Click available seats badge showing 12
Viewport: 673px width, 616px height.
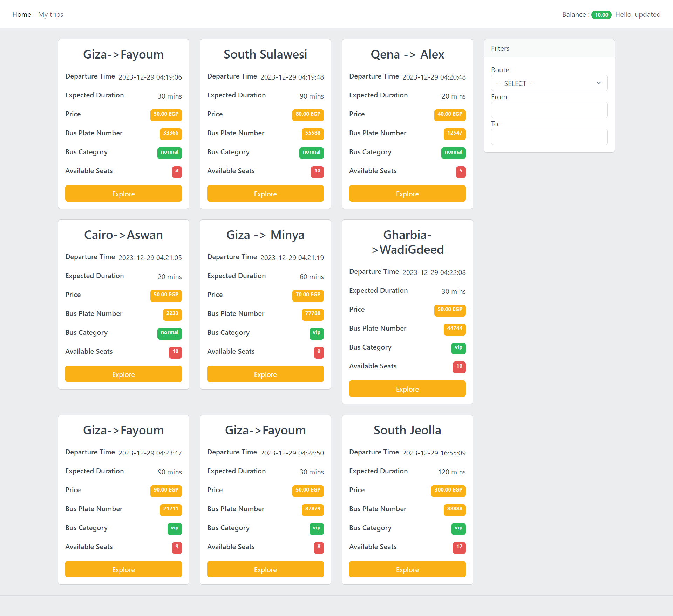coord(459,547)
